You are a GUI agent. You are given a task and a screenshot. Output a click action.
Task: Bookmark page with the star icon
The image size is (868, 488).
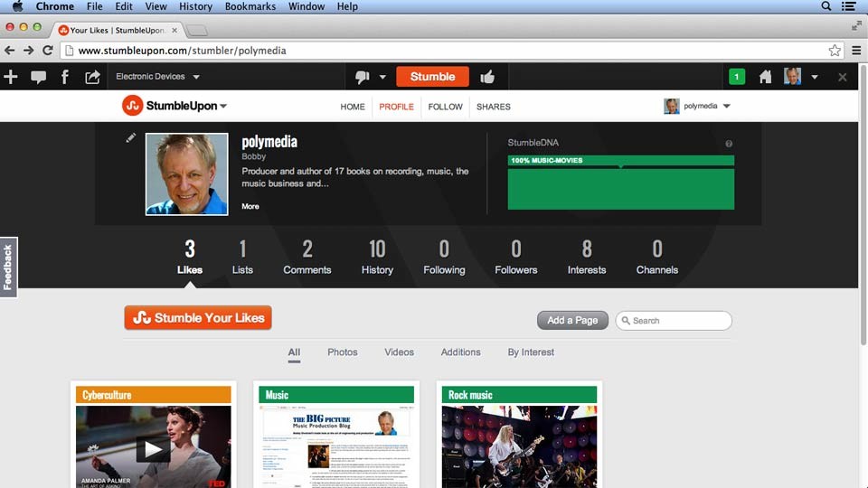[x=835, y=51]
